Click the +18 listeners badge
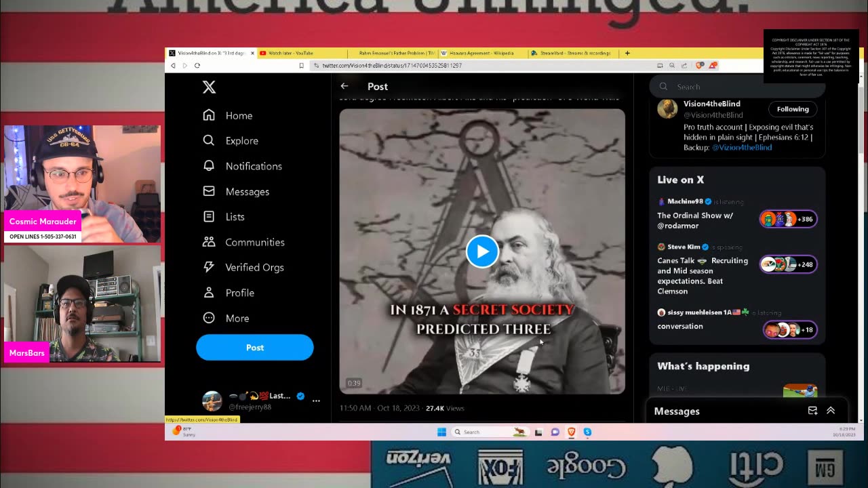Viewport: 868px width, 488px height. [x=790, y=330]
